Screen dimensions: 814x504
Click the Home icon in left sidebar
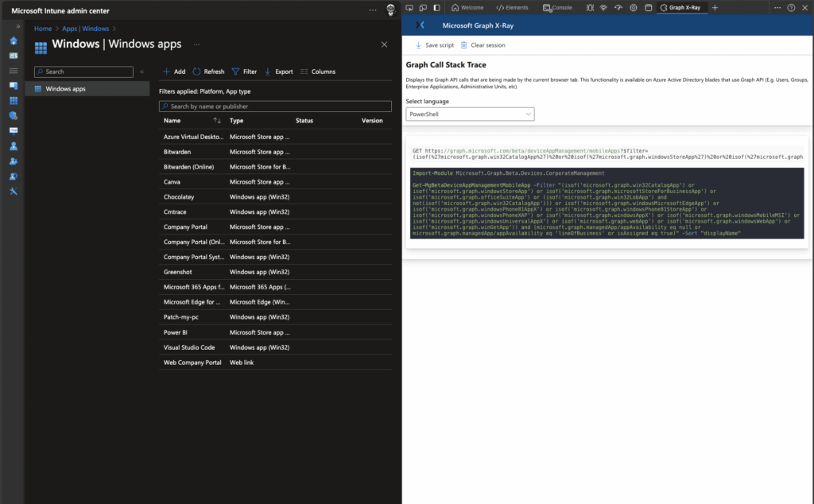click(x=14, y=41)
